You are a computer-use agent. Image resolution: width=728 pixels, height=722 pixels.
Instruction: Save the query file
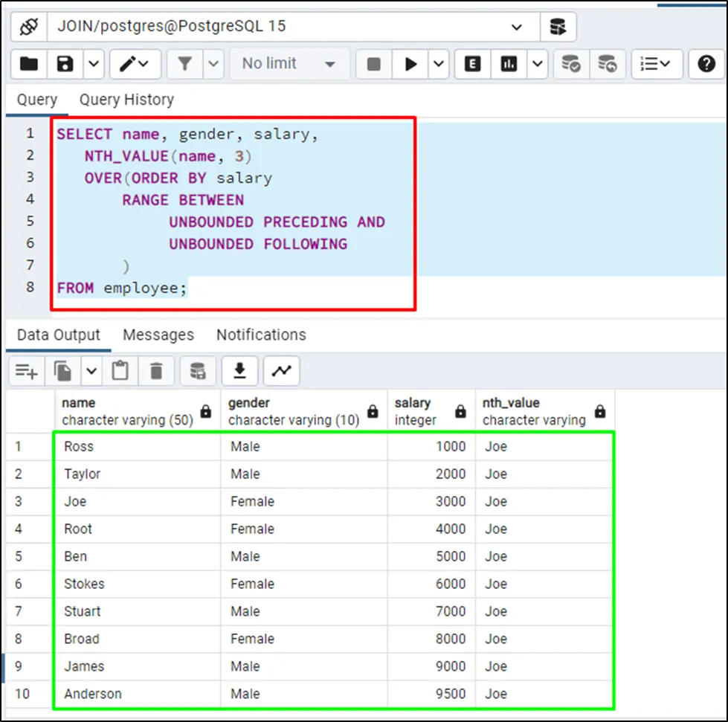pyautogui.click(x=66, y=64)
